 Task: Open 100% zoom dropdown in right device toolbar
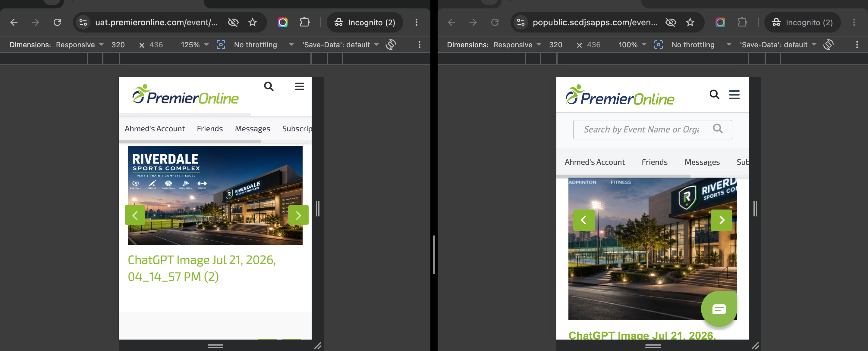pyautogui.click(x=632, y=45)
